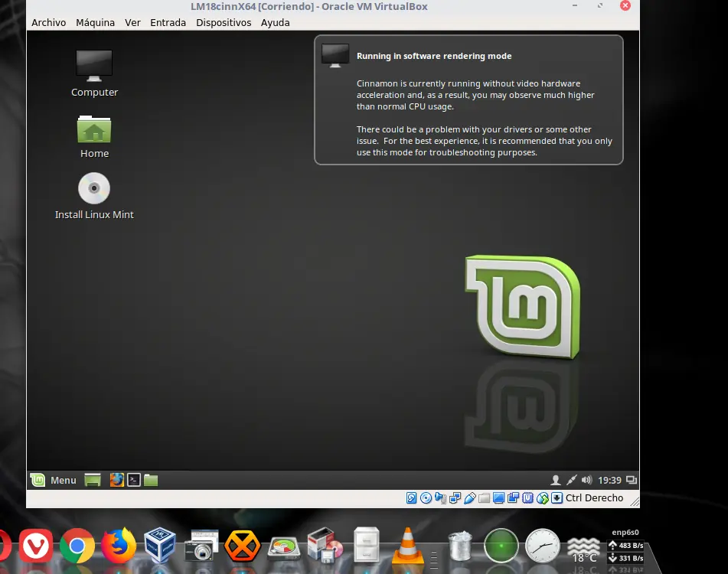
Task: Click the network adapters indicator in VirtualBox status bar
Action: [x=455, y=498]
